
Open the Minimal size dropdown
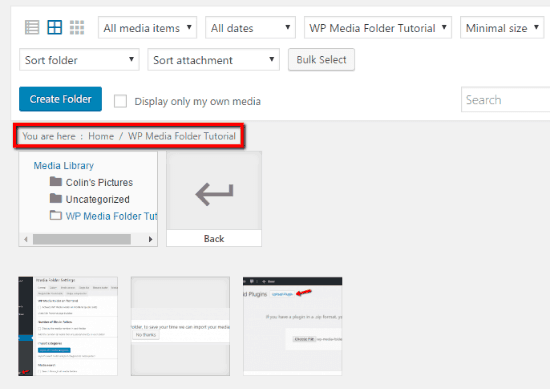[x=502, y=28]
